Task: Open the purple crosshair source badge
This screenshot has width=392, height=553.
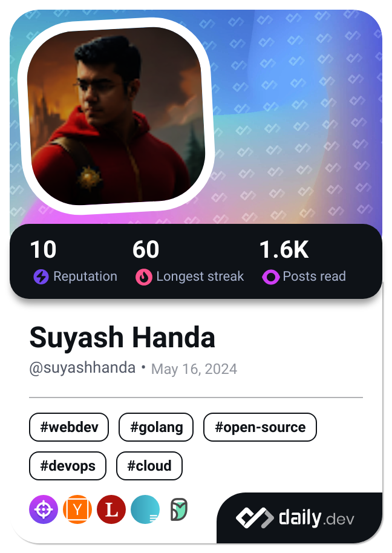Action: tap(44, 509)
